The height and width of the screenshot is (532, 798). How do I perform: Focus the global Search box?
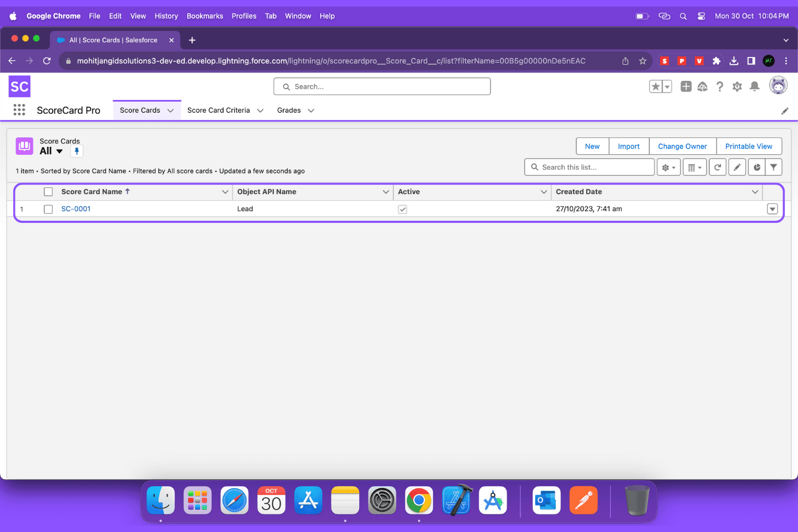click(x=382, y=87)
